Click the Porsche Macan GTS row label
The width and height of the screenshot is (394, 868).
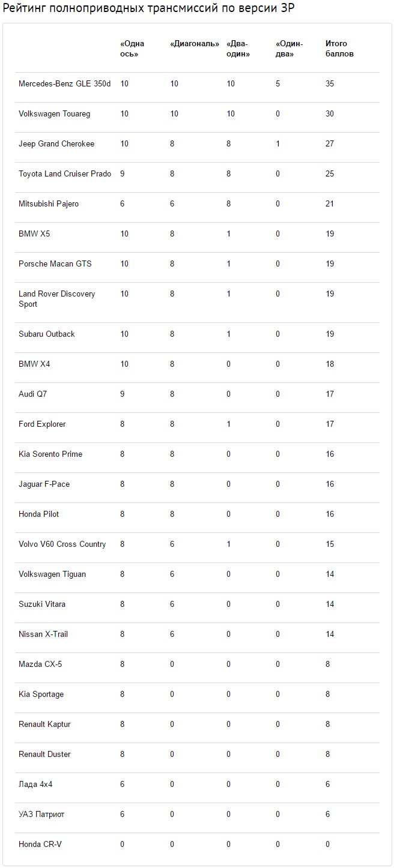click(x=55, y=264)
